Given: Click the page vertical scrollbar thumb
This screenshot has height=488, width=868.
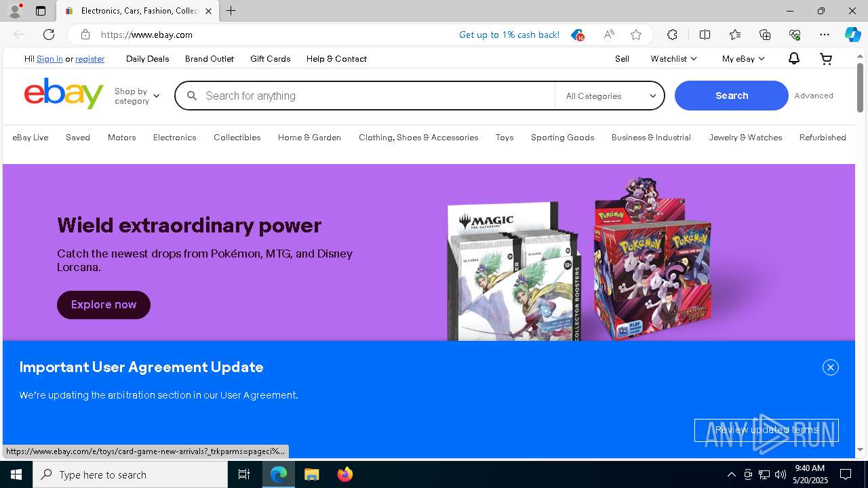Looking at the screenshot, I should [x=860, y=87].
